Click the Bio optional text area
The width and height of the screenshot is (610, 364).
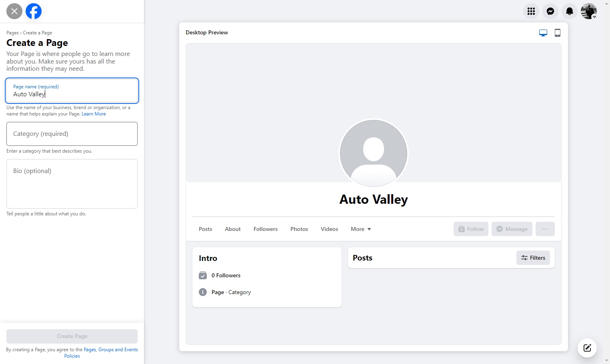[72, 184]
